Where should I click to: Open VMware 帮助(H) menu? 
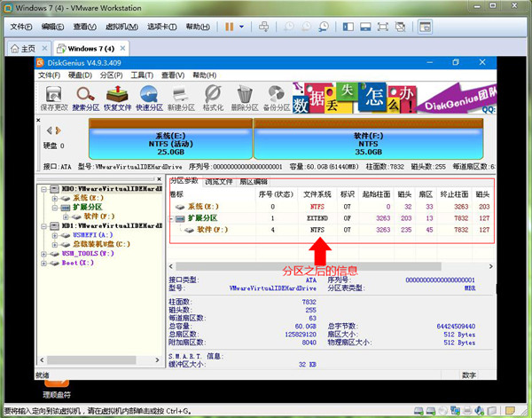click(x=198, y=27)
